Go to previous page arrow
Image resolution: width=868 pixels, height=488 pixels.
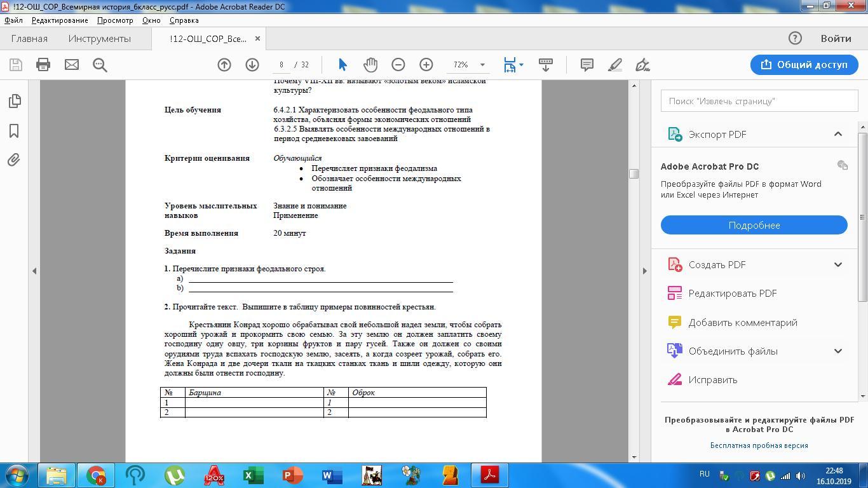tap(224, 65)
